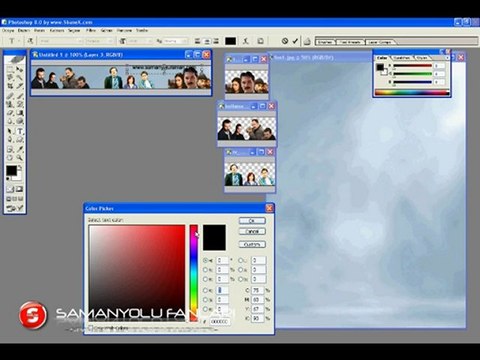Click the hex color input field
Image resolution: width=480 pixels, height=360 pixels.
[x=220, y=322]
